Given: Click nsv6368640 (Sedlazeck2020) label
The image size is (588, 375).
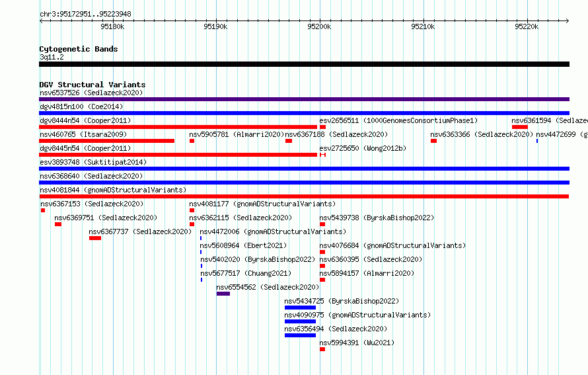Looking at the screenshot, I should [91, 176].
